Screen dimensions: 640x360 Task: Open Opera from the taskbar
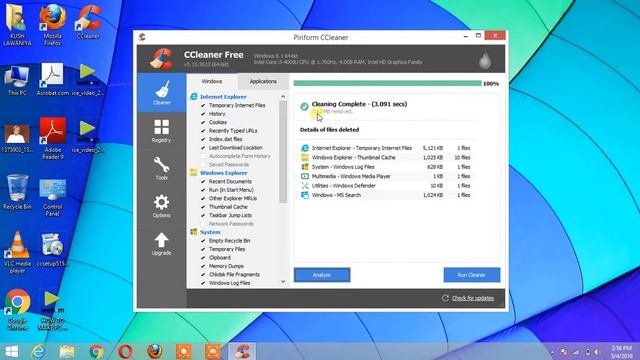tap(125, 351)
